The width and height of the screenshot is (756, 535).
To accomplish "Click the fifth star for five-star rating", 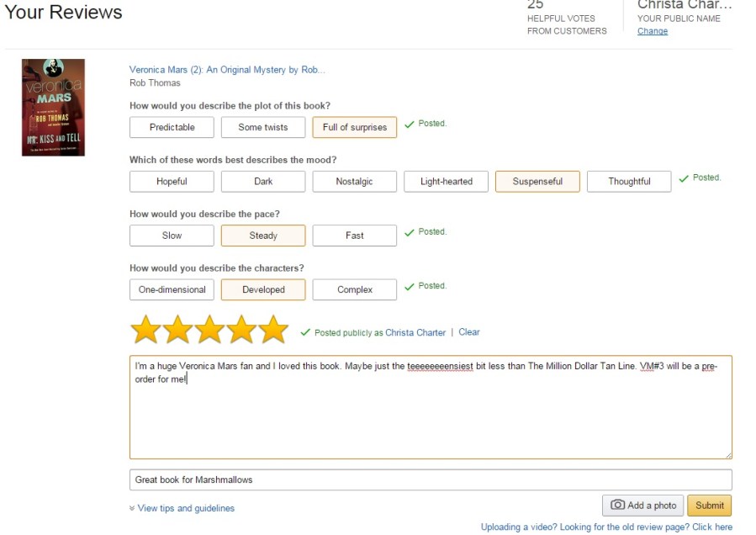I will [272, 329].
